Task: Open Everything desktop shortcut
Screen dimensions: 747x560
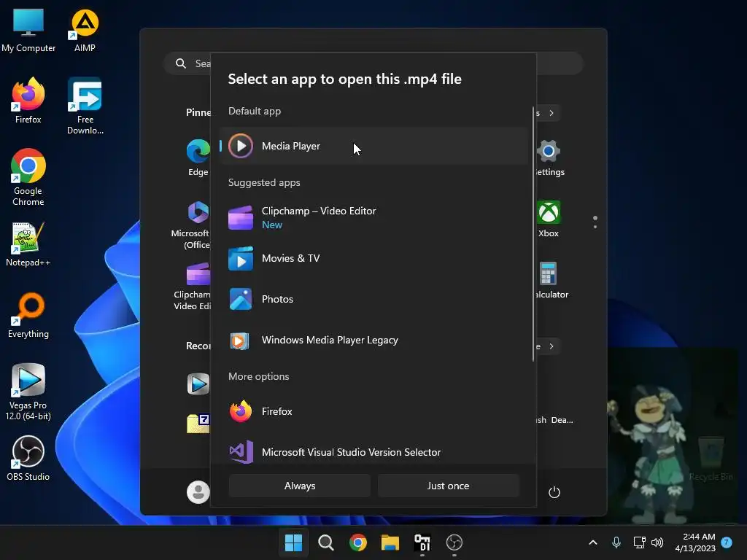Action: pos(28,315)
